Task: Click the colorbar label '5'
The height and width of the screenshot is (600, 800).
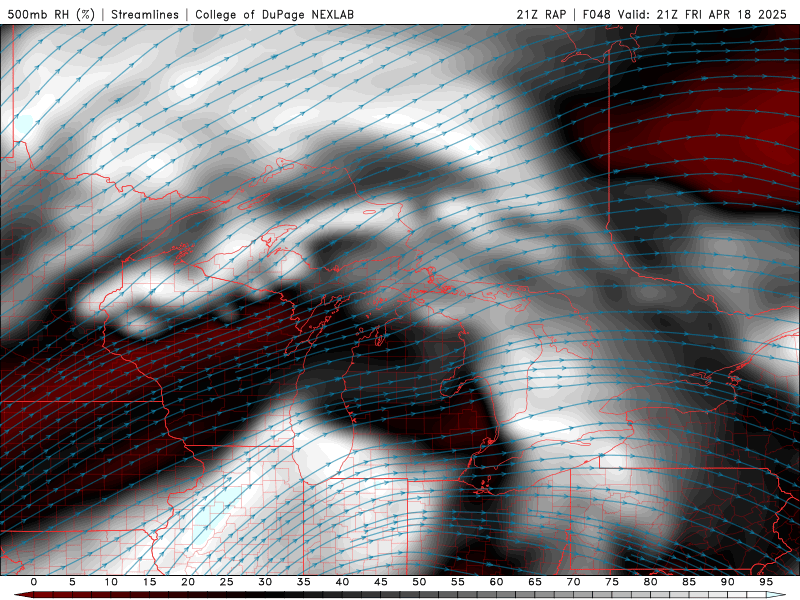Action: click(x=72, y=582)
